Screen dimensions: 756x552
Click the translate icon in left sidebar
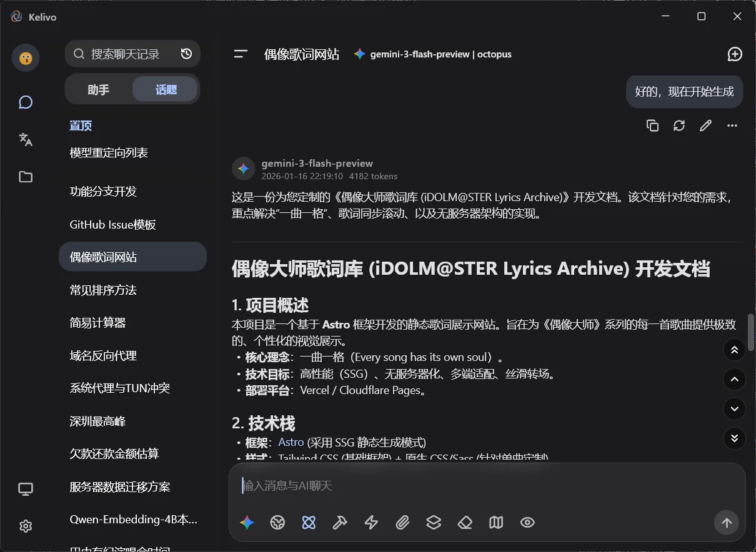26,139
